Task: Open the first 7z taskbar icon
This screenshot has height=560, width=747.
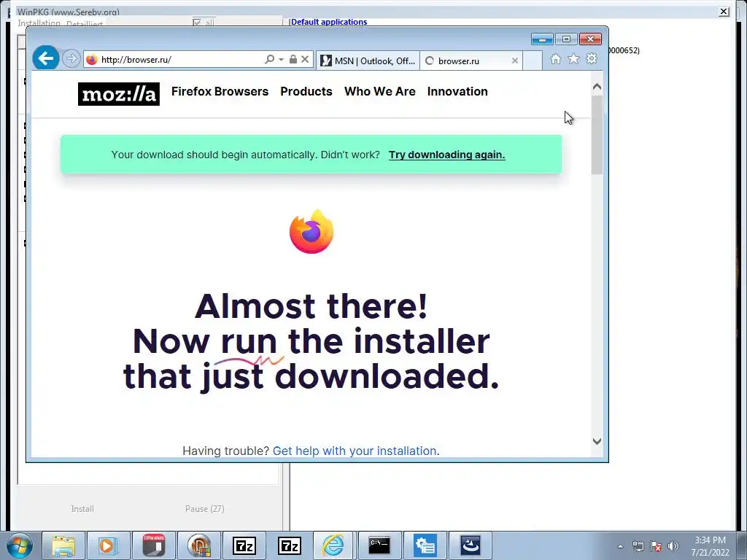Action: click(244, 545)
